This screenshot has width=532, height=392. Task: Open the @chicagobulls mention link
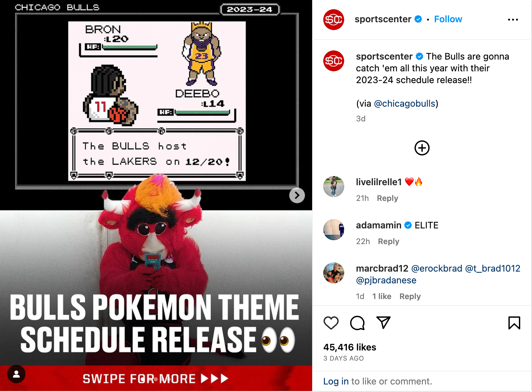pyautogui.click(x=404, y=104)
